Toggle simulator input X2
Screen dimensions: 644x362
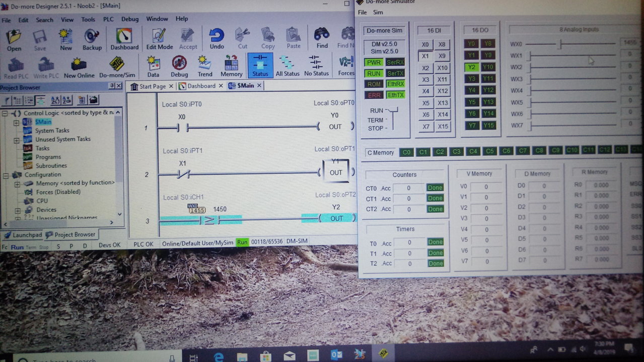pyautogui.click(x=425, y=68)
